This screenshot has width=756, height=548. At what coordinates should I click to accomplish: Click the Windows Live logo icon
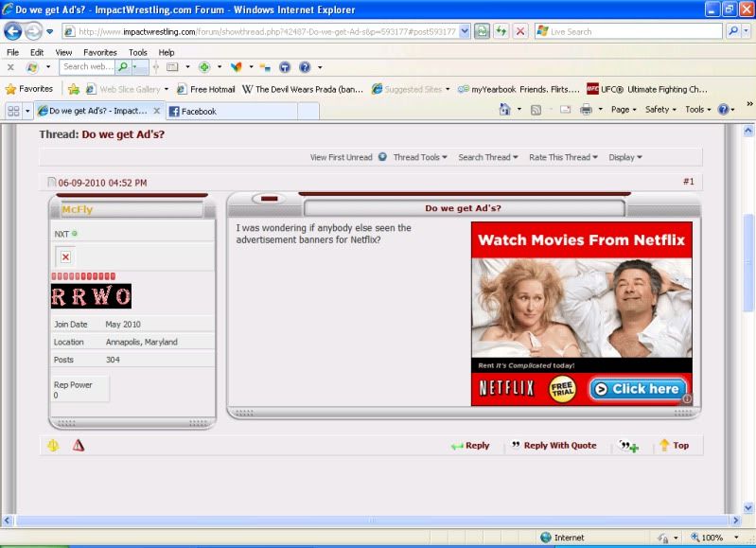coord(32,67)
